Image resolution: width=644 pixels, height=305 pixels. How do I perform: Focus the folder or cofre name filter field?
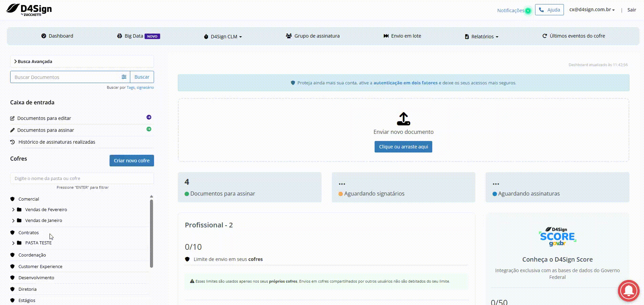coord(82,178)
